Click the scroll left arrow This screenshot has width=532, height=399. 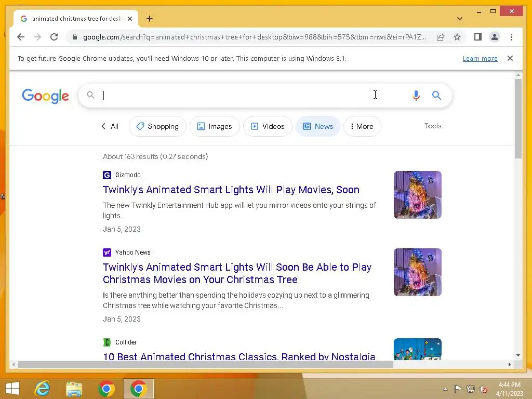14,365
